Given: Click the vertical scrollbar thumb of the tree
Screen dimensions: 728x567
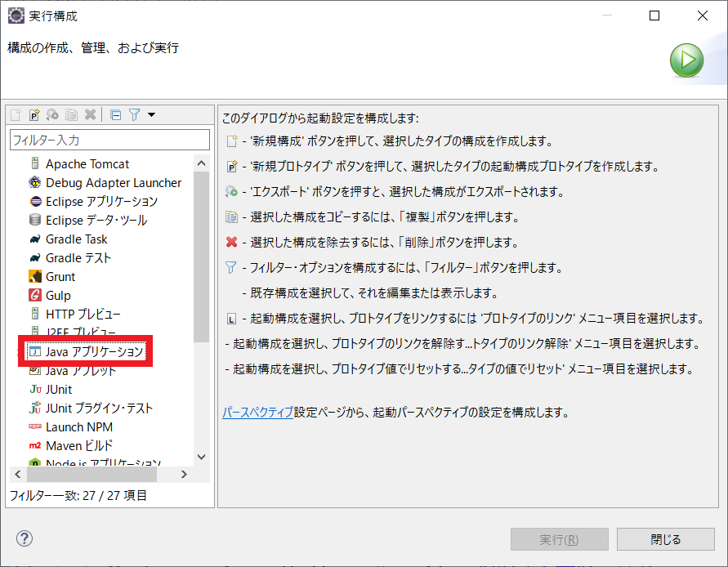Looking at the screenshot, I should point(202,257).
